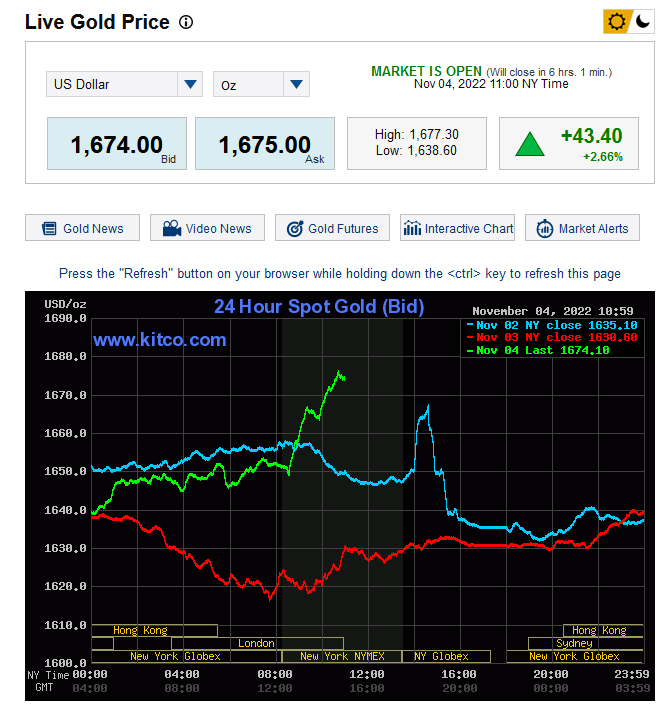This screenshot has width=665, height=705.
Task: Click the Live Gold Price heading
Action: (x=97, y=22)
